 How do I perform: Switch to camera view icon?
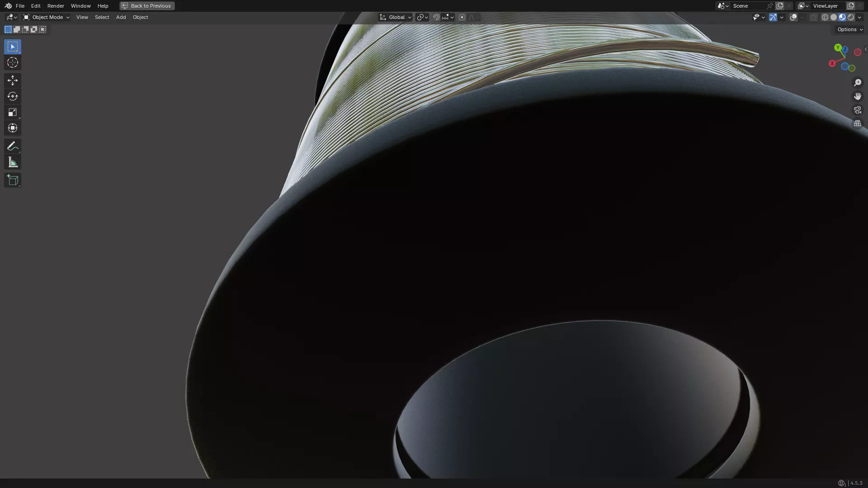click(857, 110)
